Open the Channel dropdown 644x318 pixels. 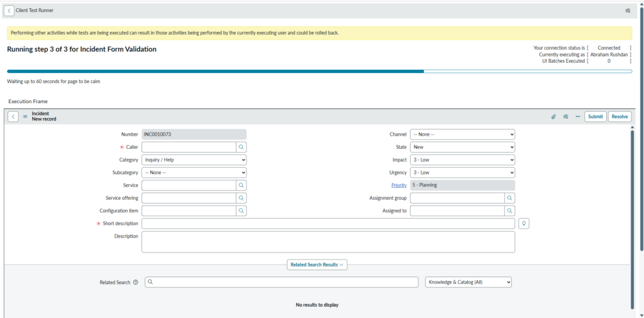(462, 134)
